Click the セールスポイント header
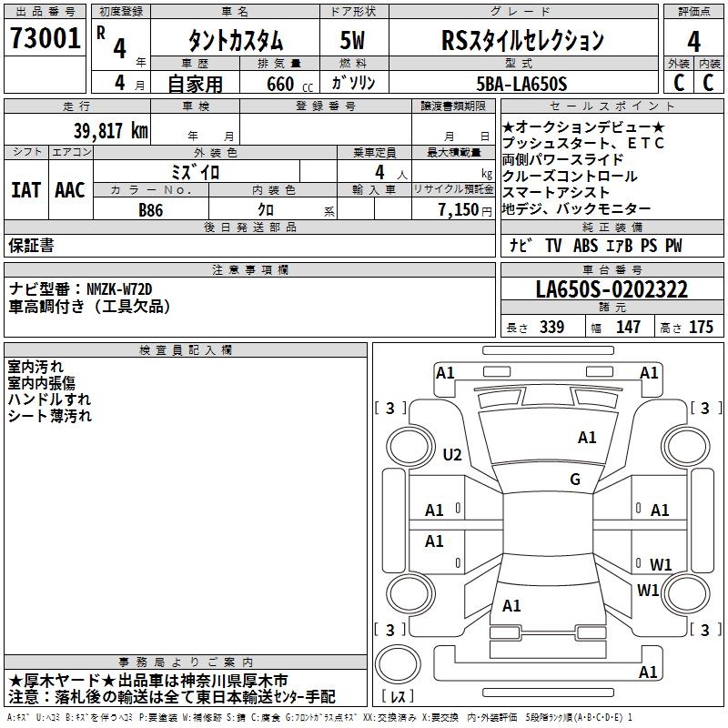 pyautogui.click(x=612, y=106)
